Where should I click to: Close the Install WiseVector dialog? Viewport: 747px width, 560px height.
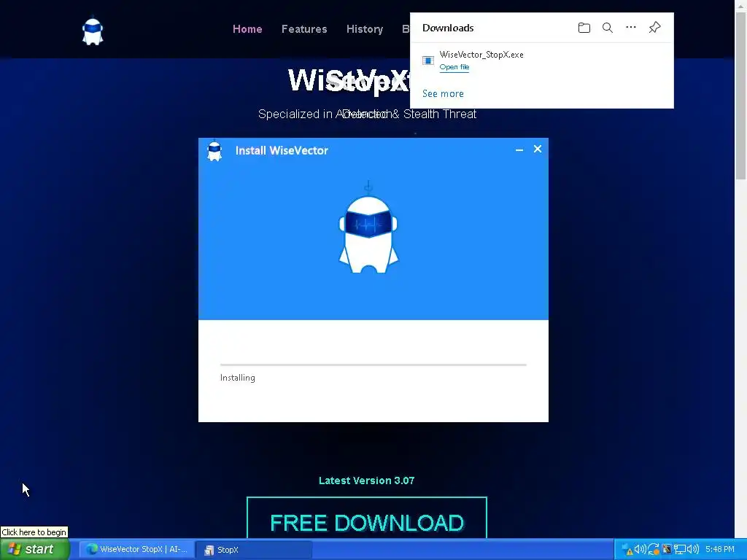pyautogui.click(x=538, y=149)
